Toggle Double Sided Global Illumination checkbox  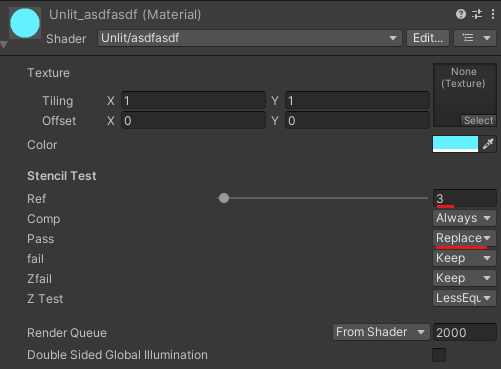439,355
